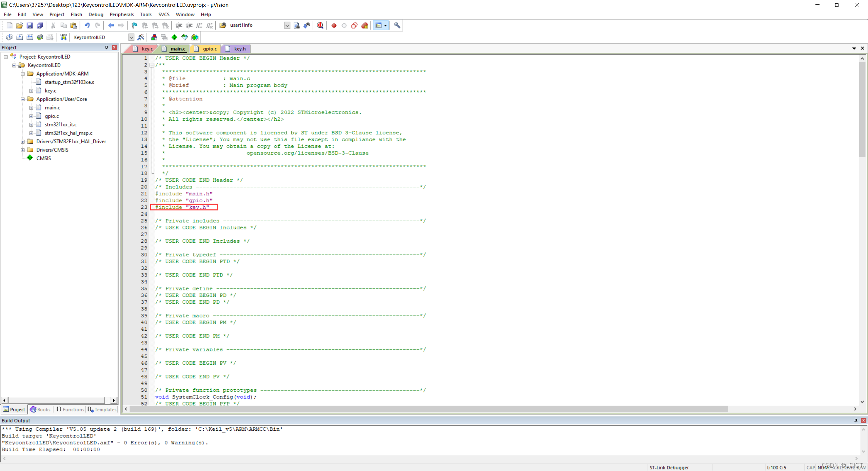This screenshot has width=868, height=471.
Task: Start the debug session from the toolbar
Action: [x=320, y=25]
